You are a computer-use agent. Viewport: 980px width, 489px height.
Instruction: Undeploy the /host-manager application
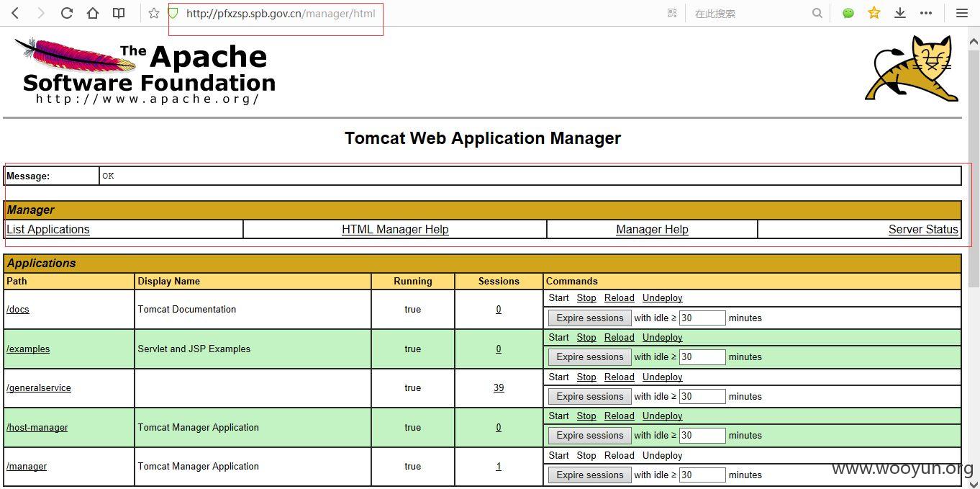coord(663,416)
